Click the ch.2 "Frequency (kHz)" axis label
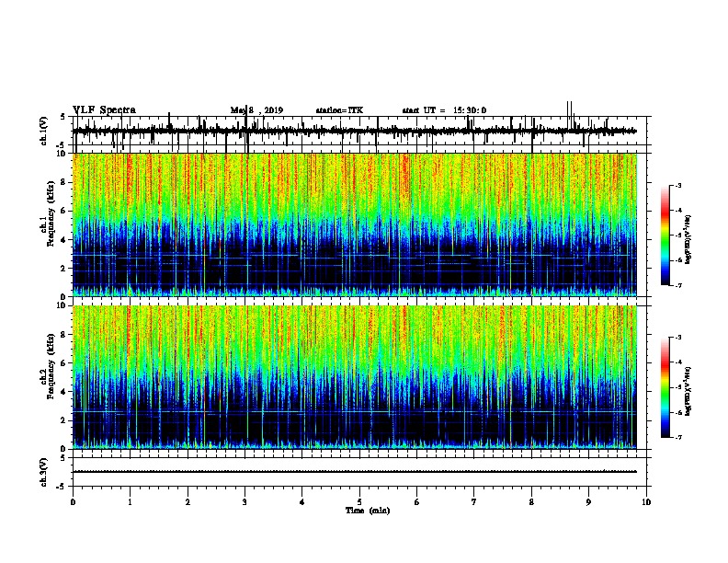728x563 pixels. 51,366
